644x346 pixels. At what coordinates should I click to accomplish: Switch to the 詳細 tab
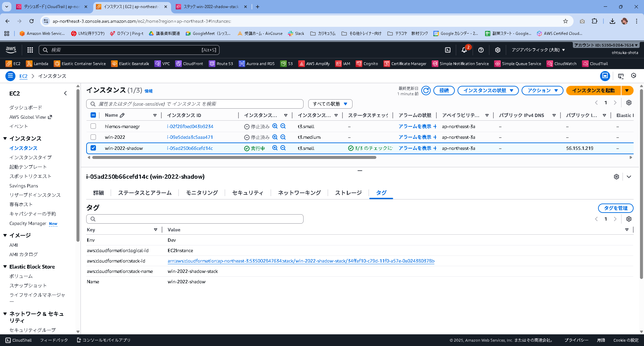pyautogui.click(x=98, y=193)
